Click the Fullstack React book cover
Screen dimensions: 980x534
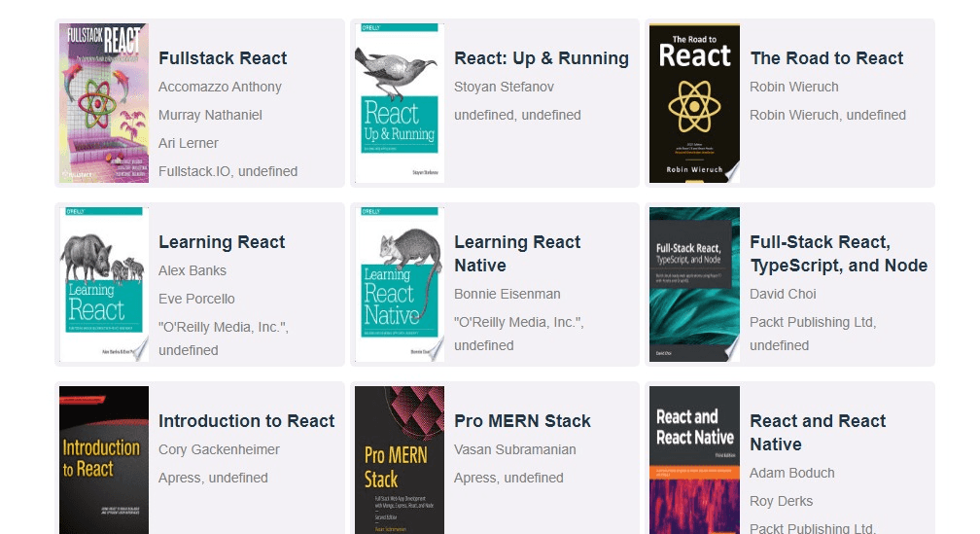(x=104, y=103)
